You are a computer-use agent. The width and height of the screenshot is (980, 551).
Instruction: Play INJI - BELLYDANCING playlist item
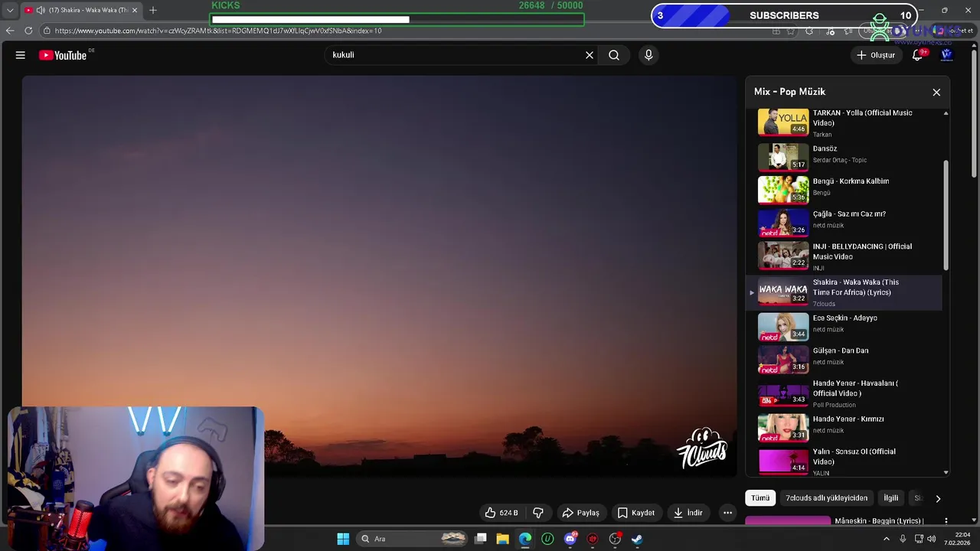pyautogui.click(x=844, y=256)
